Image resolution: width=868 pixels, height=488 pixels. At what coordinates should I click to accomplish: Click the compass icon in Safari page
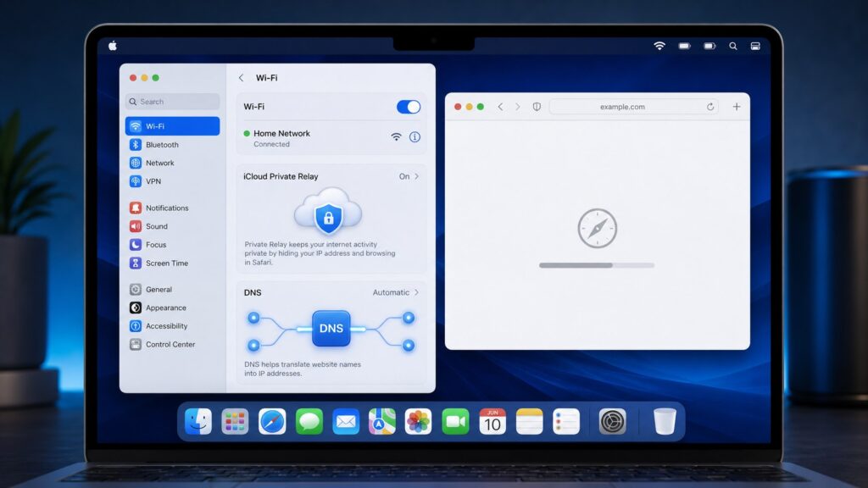(x=598, y=228)
